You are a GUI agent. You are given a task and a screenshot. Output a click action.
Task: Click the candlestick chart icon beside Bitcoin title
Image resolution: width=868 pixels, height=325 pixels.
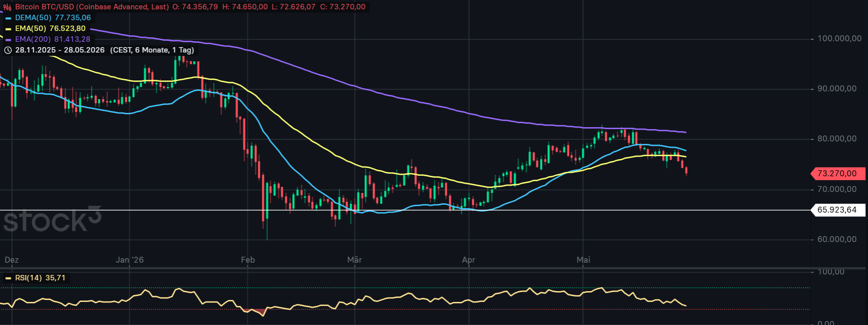coord(7,7)
